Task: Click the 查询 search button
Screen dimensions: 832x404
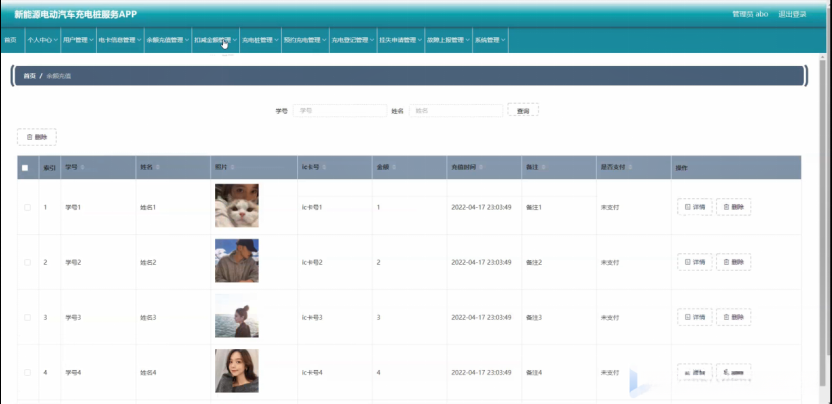Action: [523, 110]
